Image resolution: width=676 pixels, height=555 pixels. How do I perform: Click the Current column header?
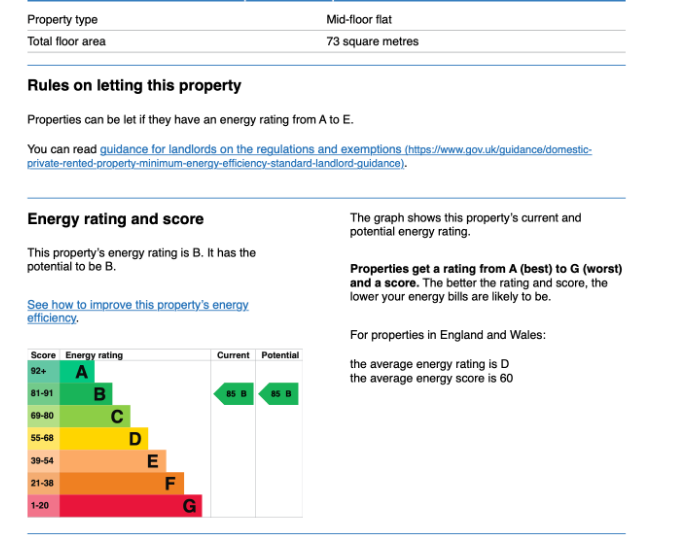coord(233,355)
